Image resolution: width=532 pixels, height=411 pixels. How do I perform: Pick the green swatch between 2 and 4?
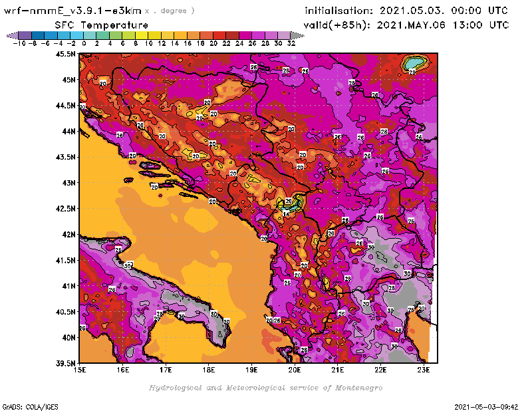pyautogui.click(x=102, y=35)
